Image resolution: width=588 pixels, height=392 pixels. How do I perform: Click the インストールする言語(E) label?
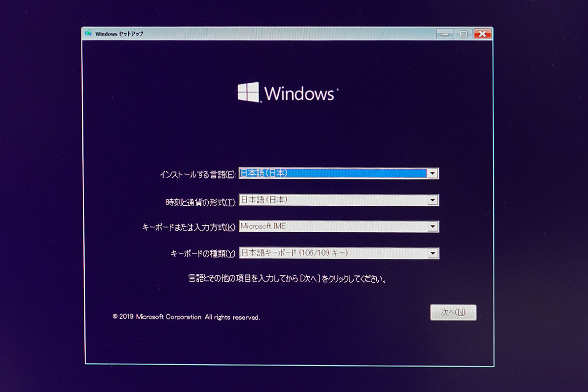[x=198, y=174]
